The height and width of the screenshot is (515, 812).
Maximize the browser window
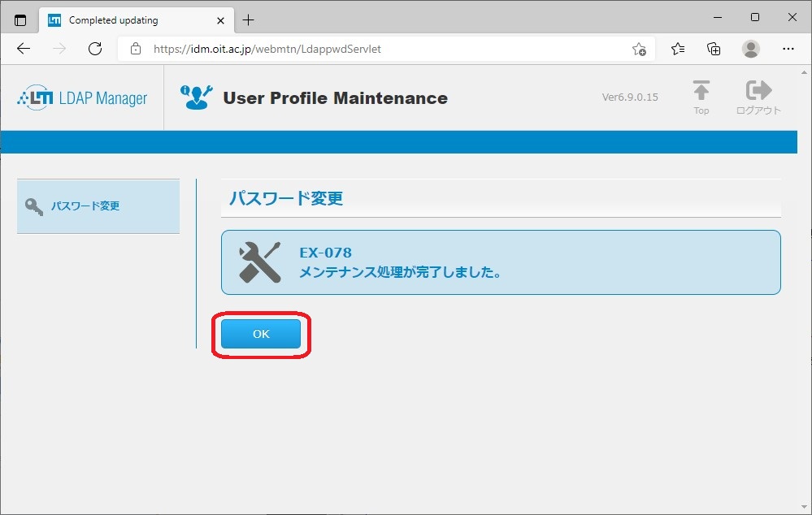click(x=755, y=17)
